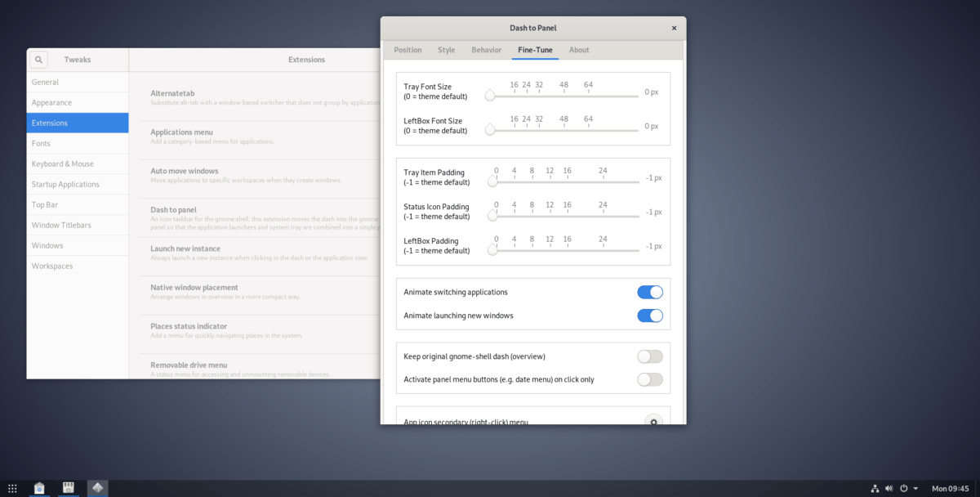
Task: Select Keyboard & Mouse in Tweaks sidebar
Action: point(78,163)
